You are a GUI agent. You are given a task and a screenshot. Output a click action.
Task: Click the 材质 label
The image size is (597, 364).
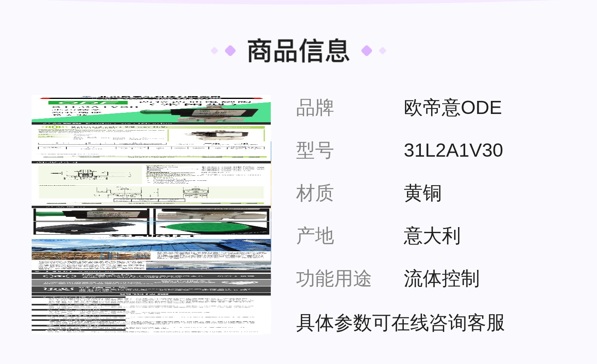(x=315, y=193)
